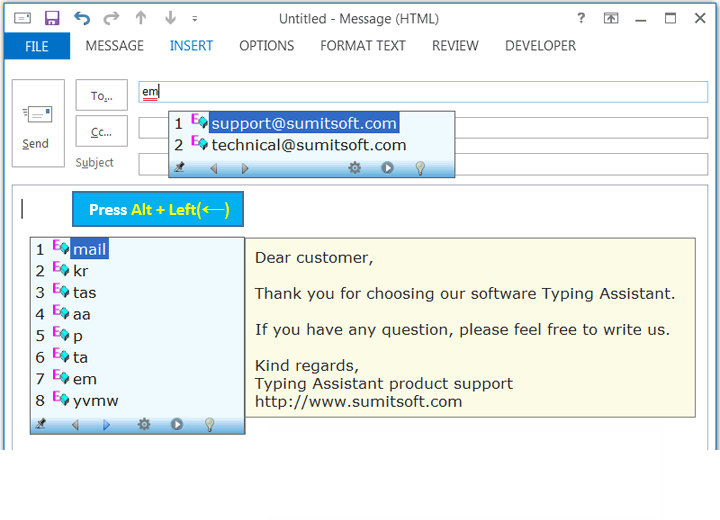Click the play icon in lower suggestion list
720x520 pixels.
[177, 424]
